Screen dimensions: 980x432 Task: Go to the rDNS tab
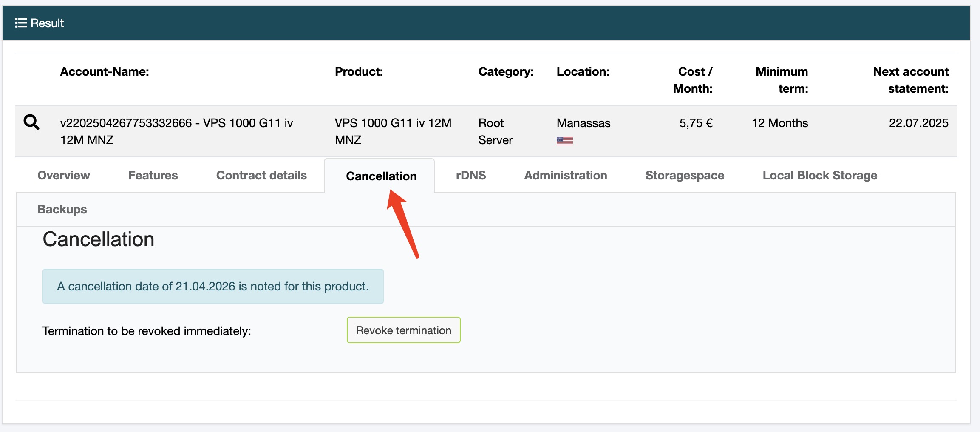coord(471,176)
